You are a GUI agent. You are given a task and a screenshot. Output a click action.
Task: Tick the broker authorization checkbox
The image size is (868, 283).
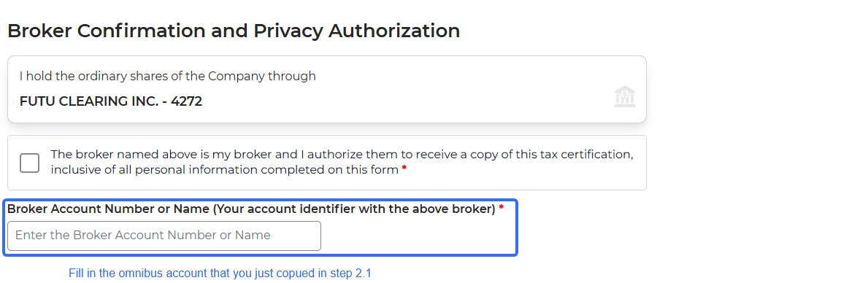pyautogui.click(x=29, y=163)
